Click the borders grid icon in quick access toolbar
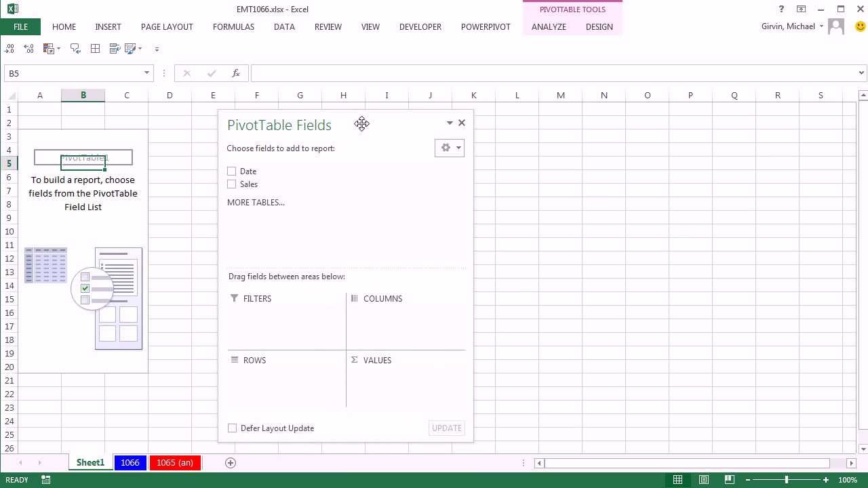The image size is (868, 488). [96, 49]
